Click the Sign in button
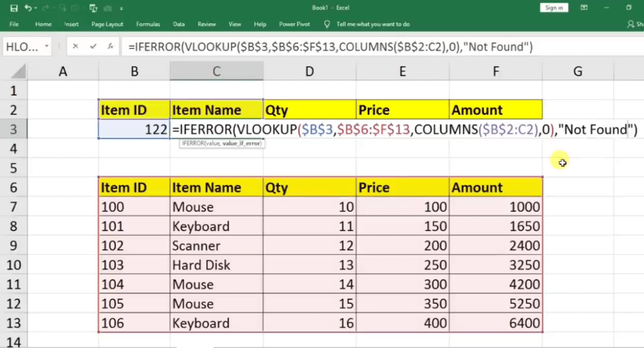 pyautogui.click(x=554, y=8)
